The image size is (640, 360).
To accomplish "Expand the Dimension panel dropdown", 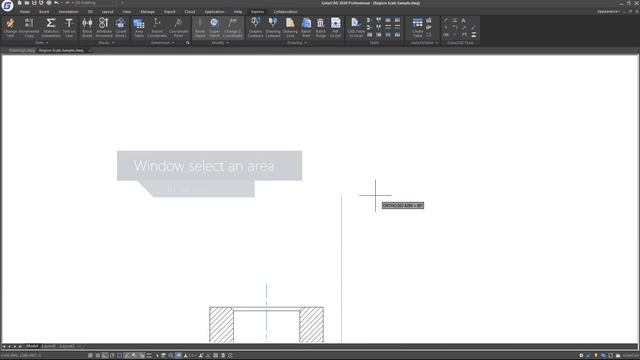I will pos(162,43).
